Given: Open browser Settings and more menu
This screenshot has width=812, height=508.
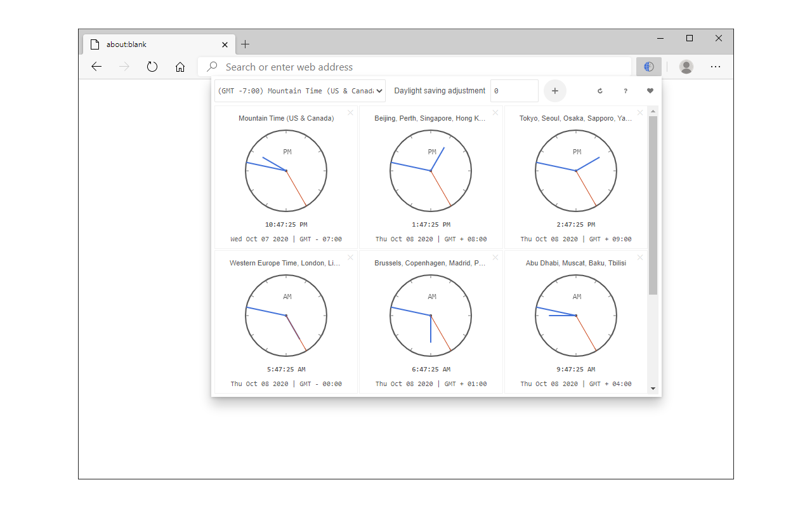Looking at the screenshot, I should (716, 67).
